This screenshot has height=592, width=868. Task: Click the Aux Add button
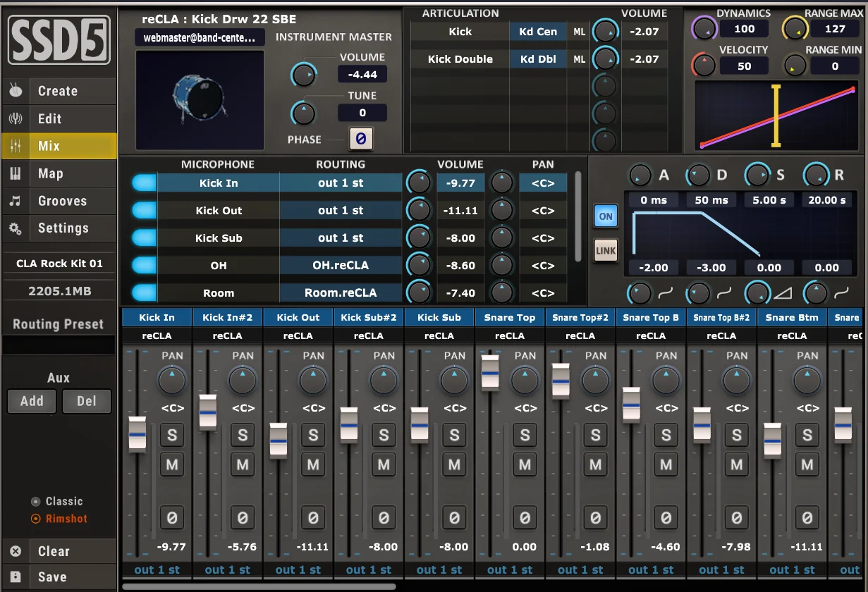(x=32, y=401)
